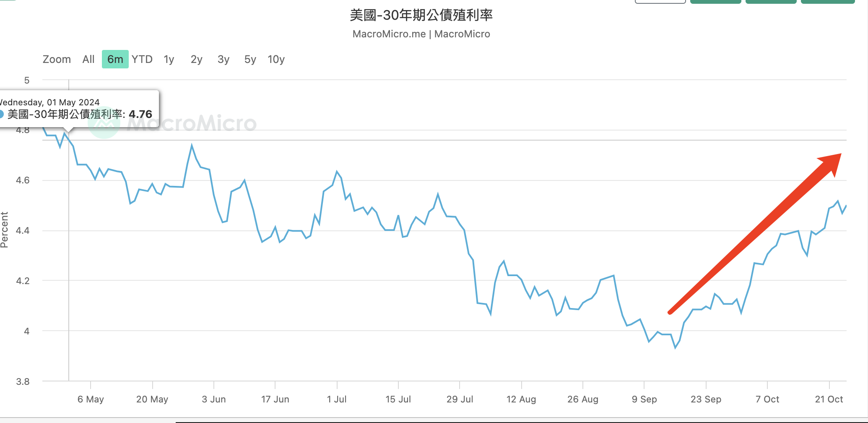Open the 5y historical view
868x423 pixels.
(249, 59)
